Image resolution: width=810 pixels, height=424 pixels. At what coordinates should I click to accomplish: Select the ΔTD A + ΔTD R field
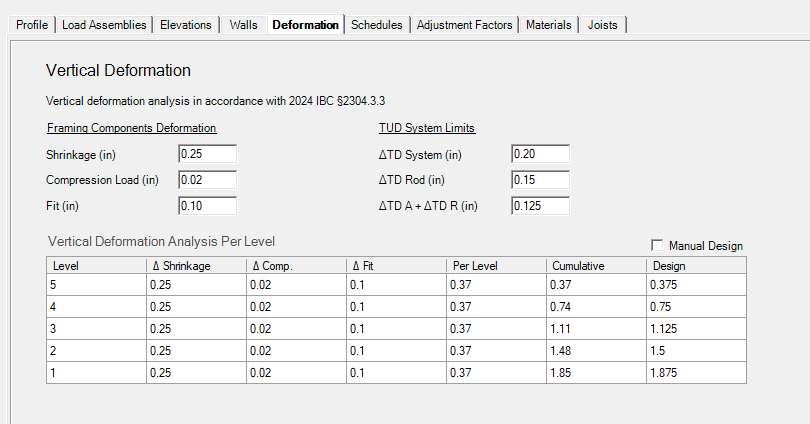540,206
